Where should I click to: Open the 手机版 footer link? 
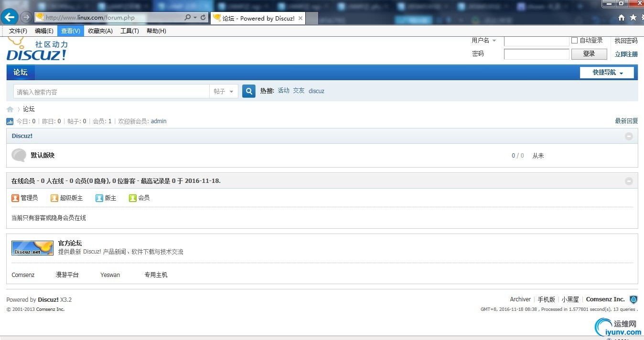click(547, 299)
